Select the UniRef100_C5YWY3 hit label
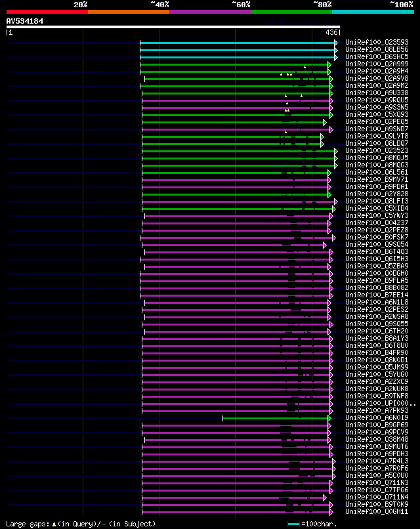 pyautogui.click(x=377, y=215)
